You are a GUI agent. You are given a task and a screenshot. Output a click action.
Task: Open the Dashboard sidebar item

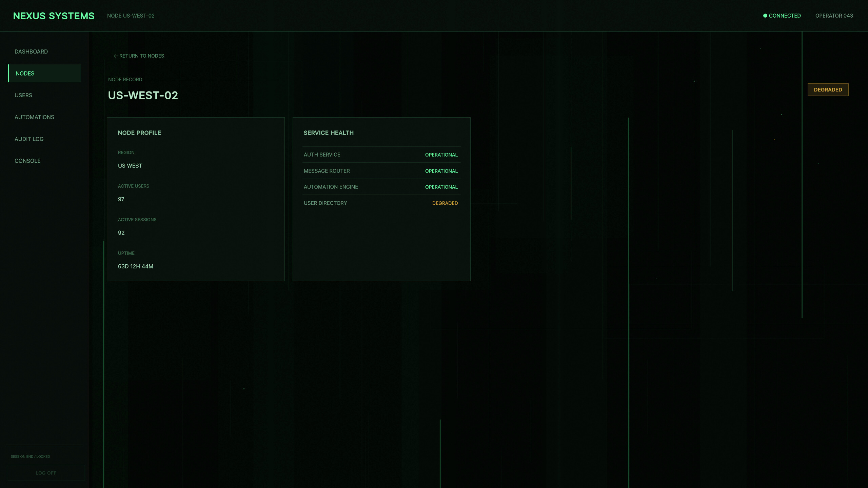pos(44,52)
